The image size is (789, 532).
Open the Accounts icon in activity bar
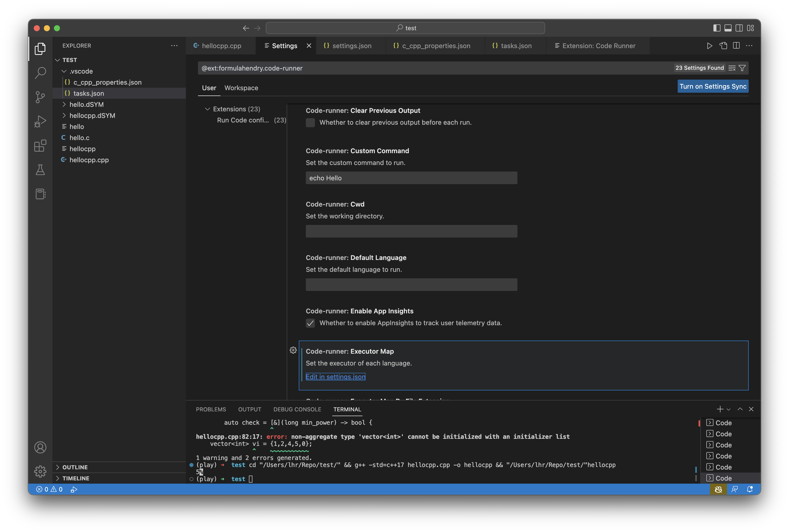40,447
